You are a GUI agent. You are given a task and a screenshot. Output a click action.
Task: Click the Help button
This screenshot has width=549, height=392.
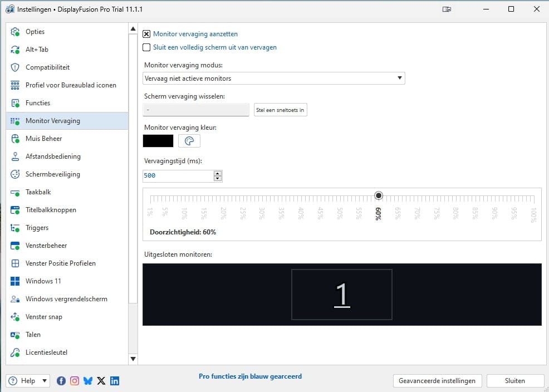point(28,381)
